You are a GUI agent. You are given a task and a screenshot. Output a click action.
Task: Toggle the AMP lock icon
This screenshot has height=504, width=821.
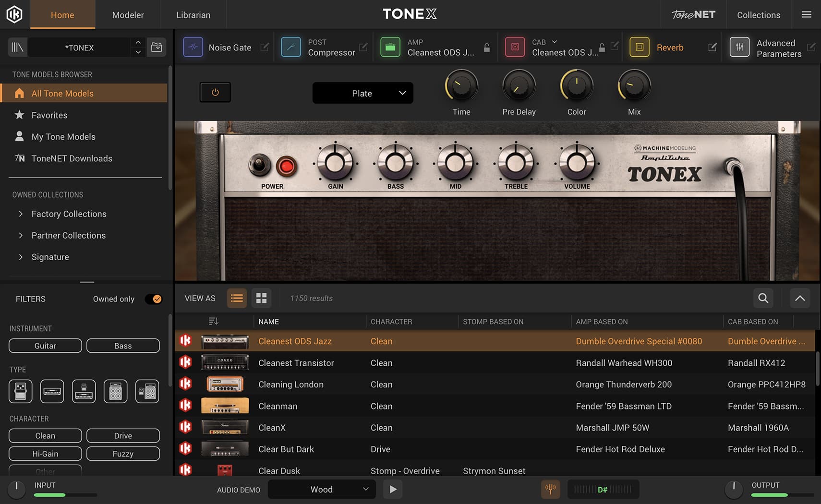[x=487, y=48]
